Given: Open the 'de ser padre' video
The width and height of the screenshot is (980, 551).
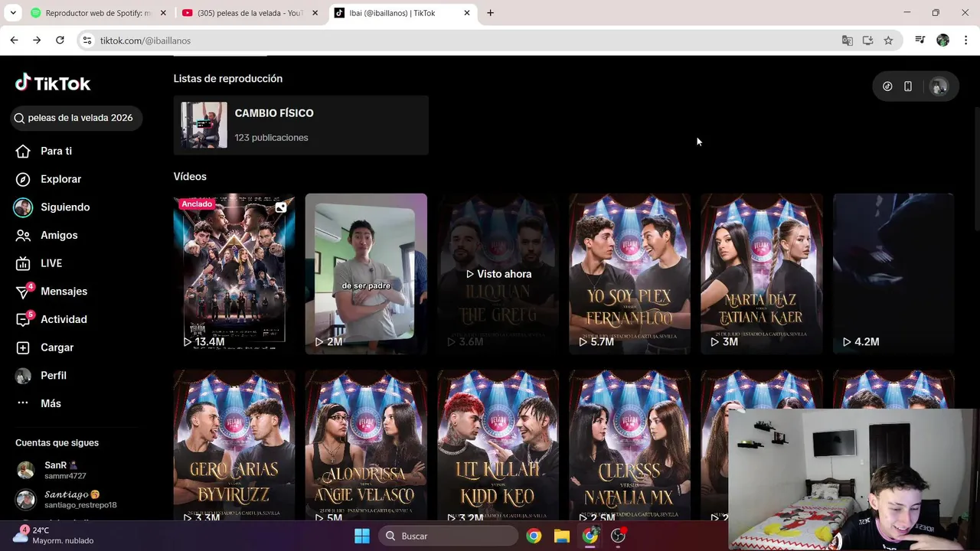Looking at the screenshot, I should coord(366,274).
